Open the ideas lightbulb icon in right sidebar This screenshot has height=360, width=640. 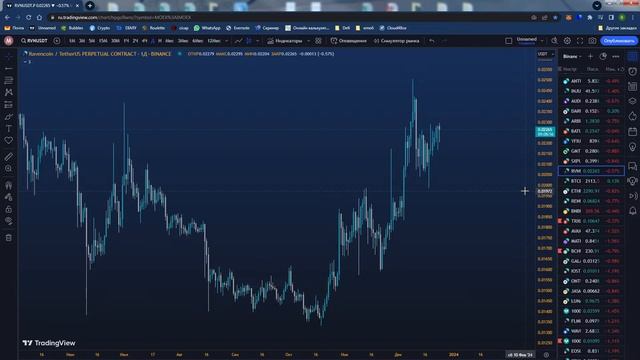coord(633,147)
